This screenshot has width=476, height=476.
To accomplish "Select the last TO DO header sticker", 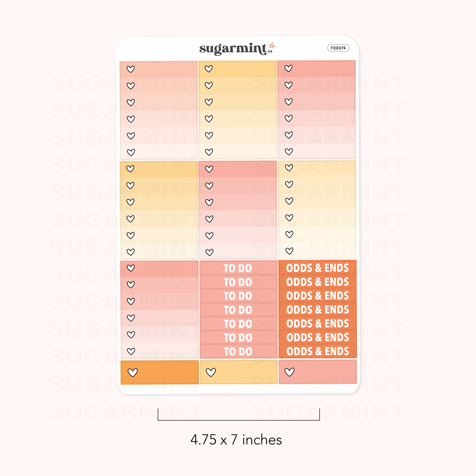I will click(238, 351).
